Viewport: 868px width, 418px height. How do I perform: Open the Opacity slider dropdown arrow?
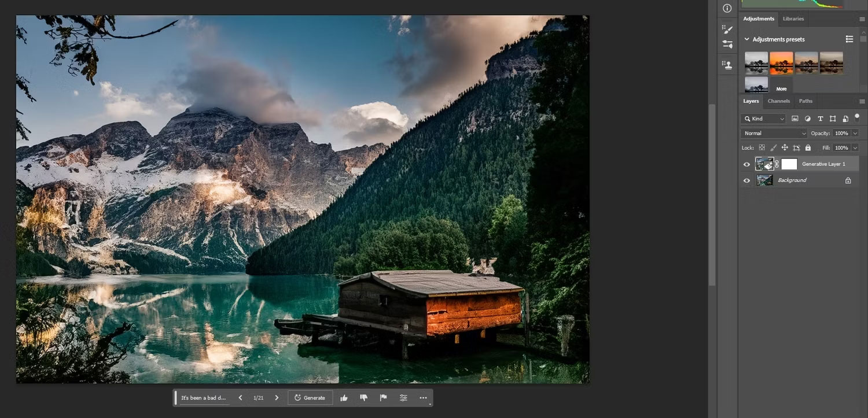[855, 133]
